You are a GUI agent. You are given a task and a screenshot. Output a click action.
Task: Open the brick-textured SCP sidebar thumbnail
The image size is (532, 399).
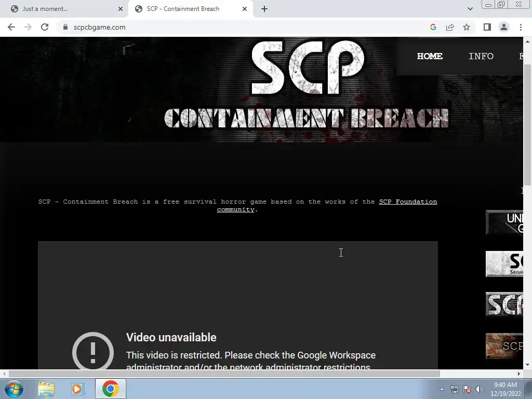pos(504,346)
